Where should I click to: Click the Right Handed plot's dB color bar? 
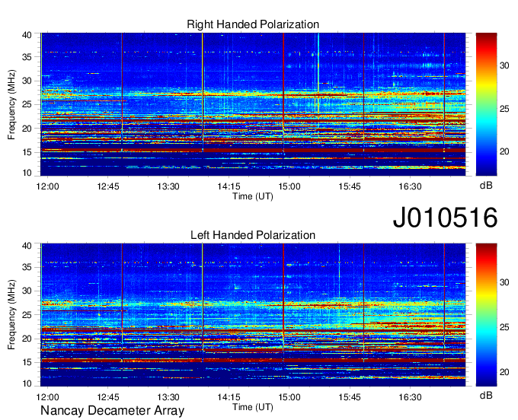(x=486, y=104)
